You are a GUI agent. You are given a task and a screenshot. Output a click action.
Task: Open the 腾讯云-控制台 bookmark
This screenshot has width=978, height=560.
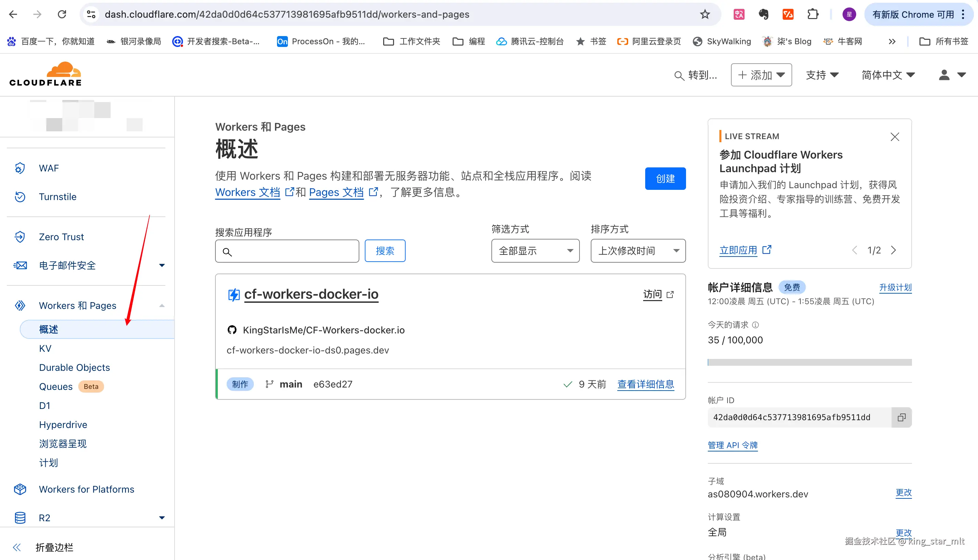pyautogui.click(x=529, y=42)
